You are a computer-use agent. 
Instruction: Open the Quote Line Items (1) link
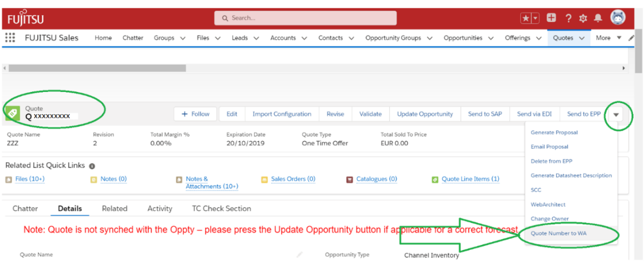pyautogui.click(x=470, y=179)
